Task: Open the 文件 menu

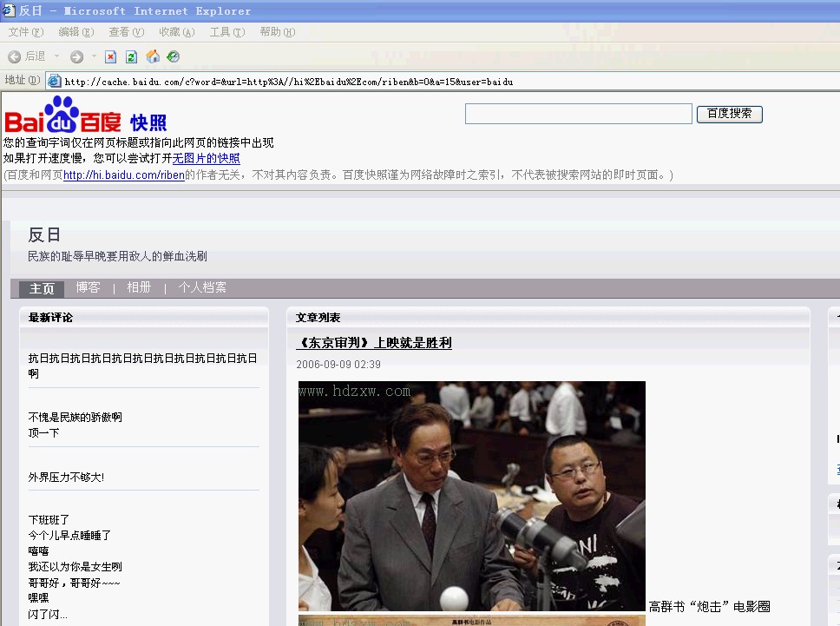Action: pyautogui.click(x=26, y=32)
